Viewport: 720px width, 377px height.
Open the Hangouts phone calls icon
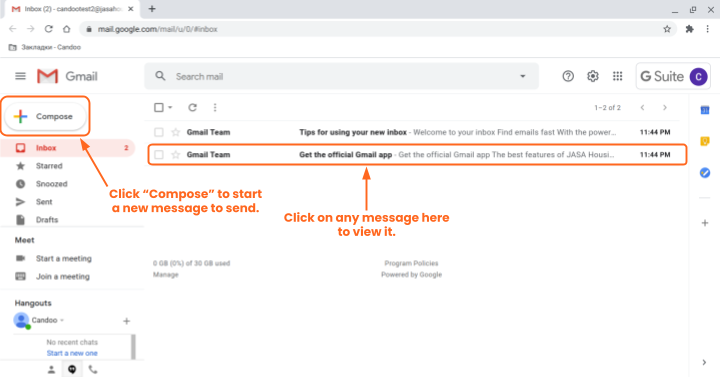click(x=93, y=369)
